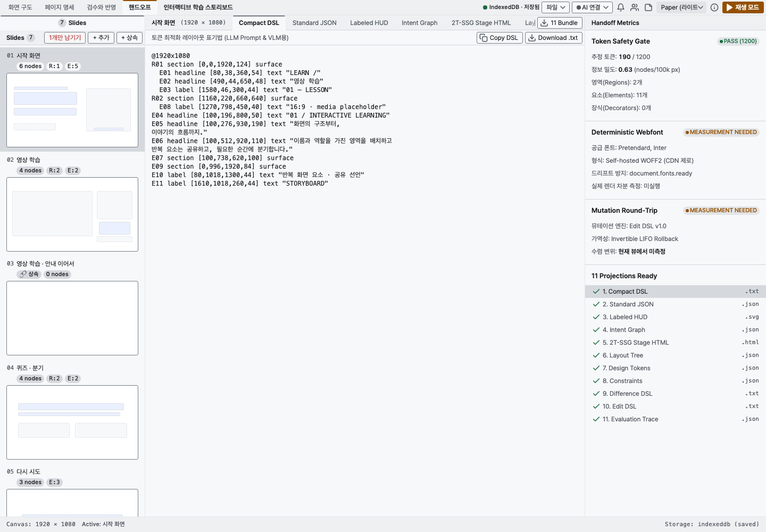Switch to 페이지 명세 tab
This screenshot has width=766, height=532.
pos(60,7)
